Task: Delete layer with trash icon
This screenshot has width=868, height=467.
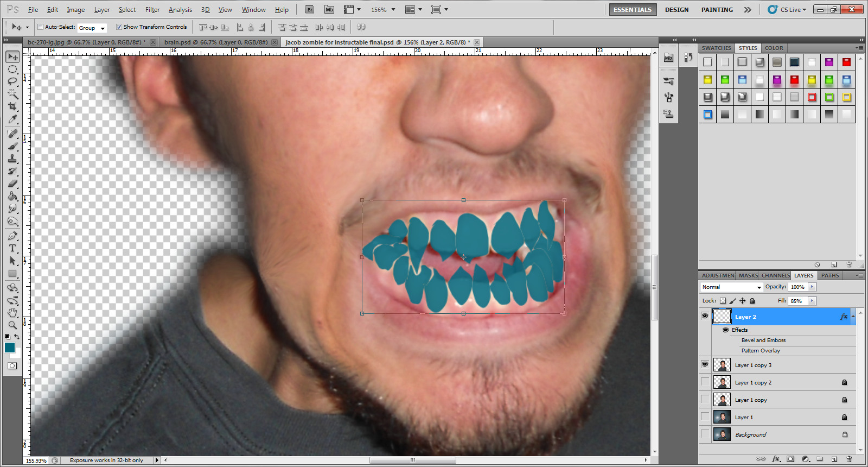Action: point(849,459)
